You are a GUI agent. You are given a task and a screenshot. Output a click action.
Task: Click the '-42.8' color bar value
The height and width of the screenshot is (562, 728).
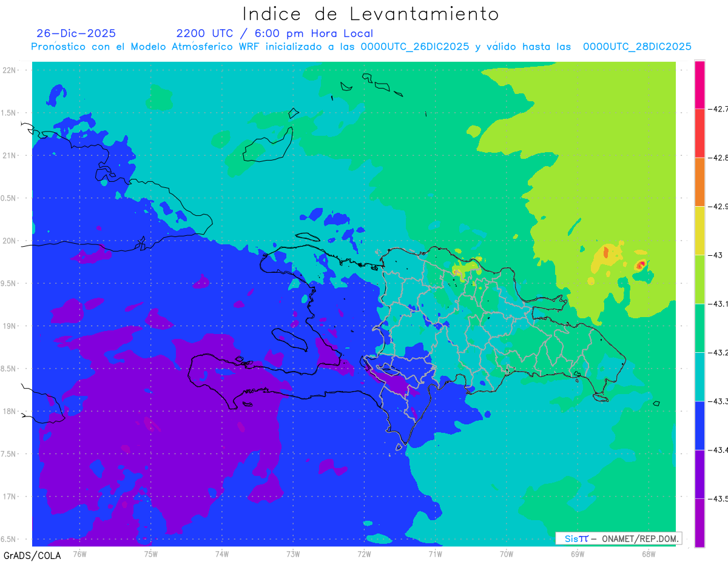pos(718,158)
